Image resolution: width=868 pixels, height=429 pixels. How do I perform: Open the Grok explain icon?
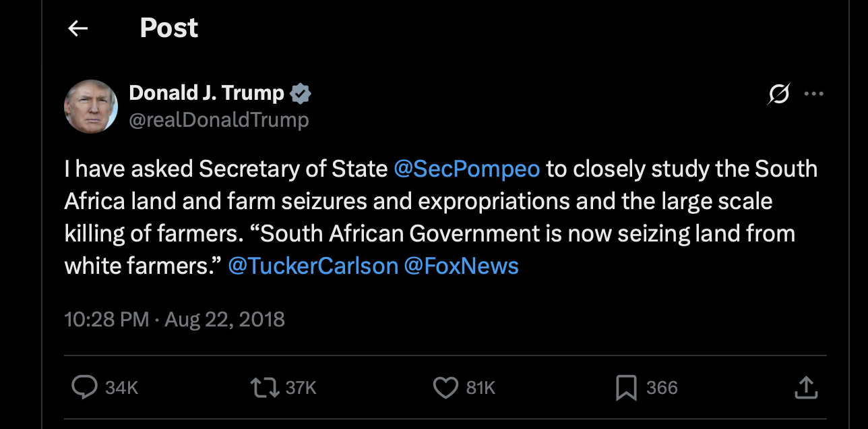click(x=778, y=95)
